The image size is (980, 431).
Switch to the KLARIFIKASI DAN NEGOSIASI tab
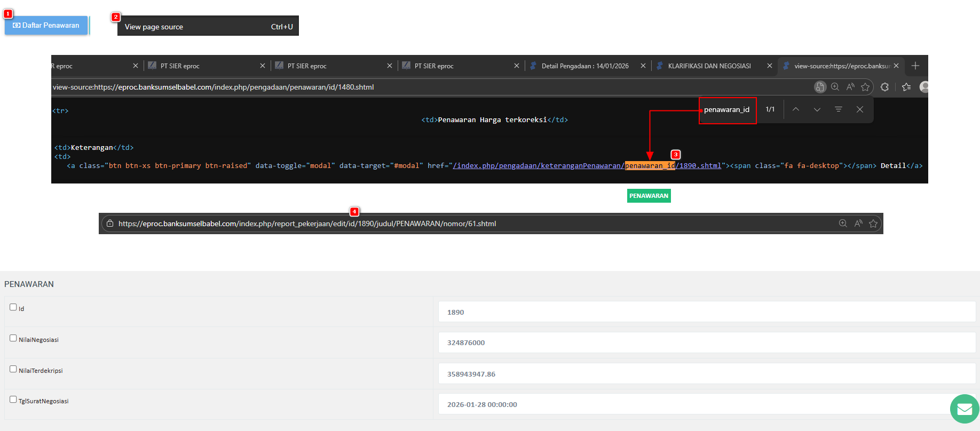(x=709, y=66)
